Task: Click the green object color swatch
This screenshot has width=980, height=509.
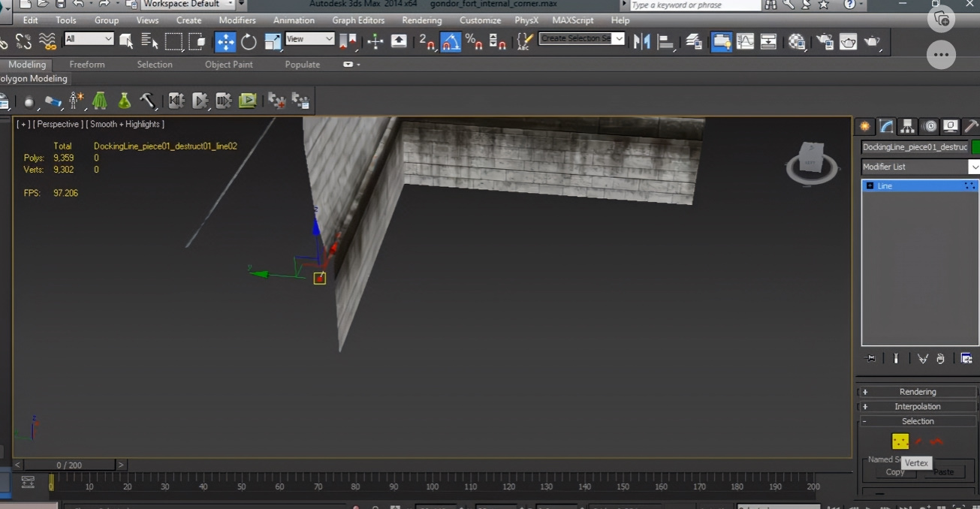Action: pos(975,147)
